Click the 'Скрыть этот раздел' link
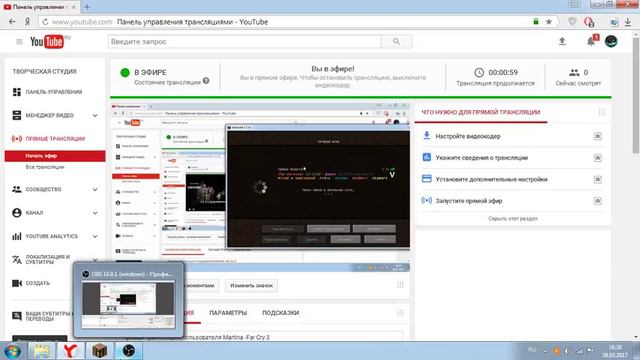Screen dimensions: 640x360 pos(513,219)
